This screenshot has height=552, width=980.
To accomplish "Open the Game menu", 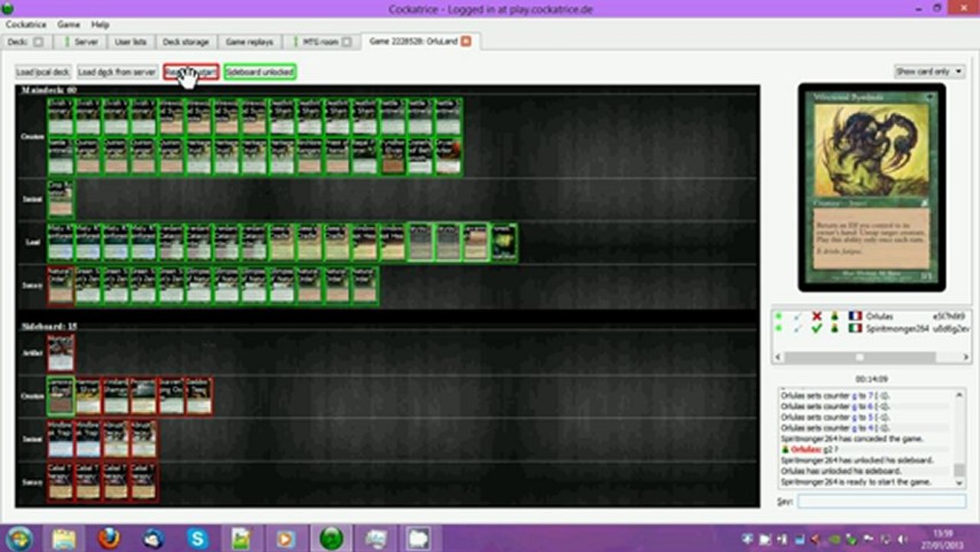I will (68, 25).
